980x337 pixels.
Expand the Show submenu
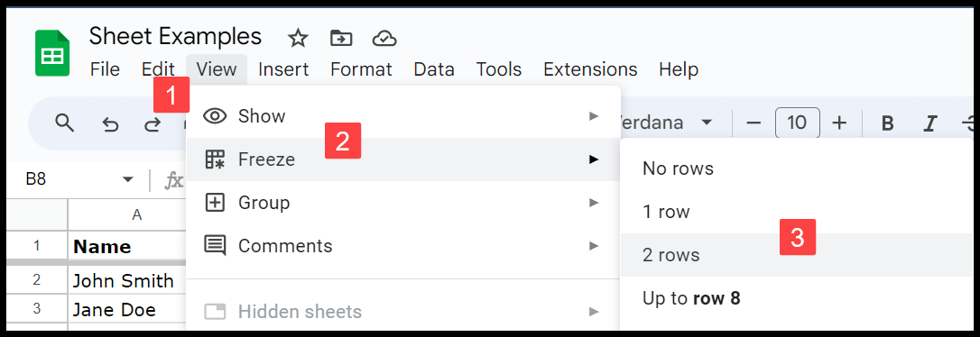coord(403,116)
